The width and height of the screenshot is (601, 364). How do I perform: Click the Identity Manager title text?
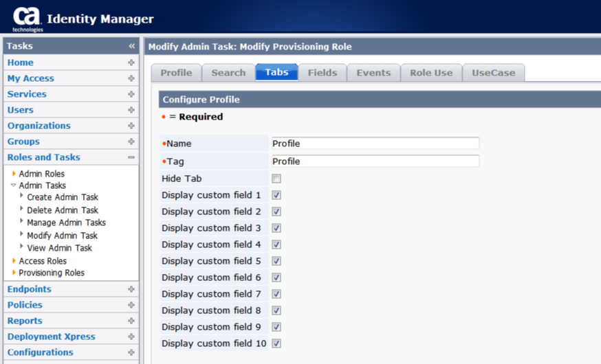[100, 19]
